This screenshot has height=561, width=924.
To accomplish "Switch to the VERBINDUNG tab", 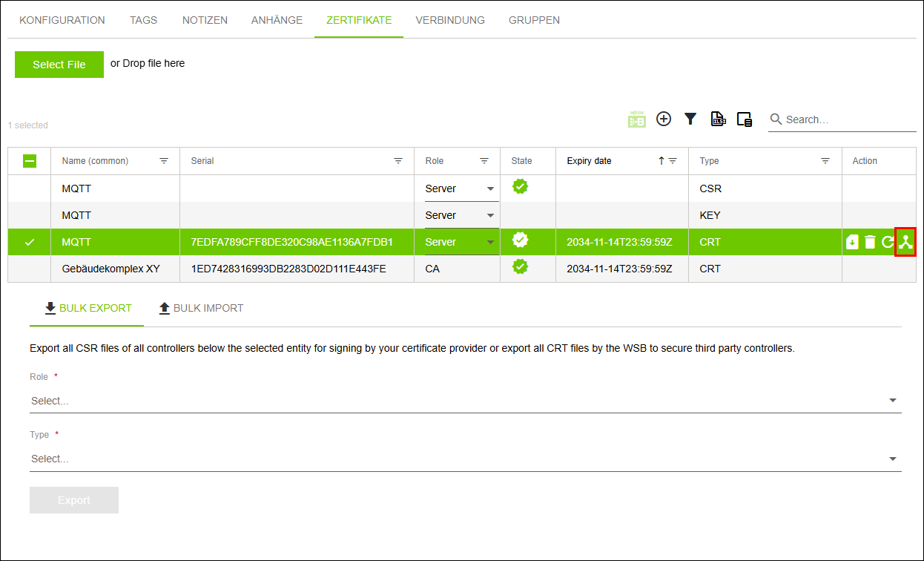I will click(450, 20).
